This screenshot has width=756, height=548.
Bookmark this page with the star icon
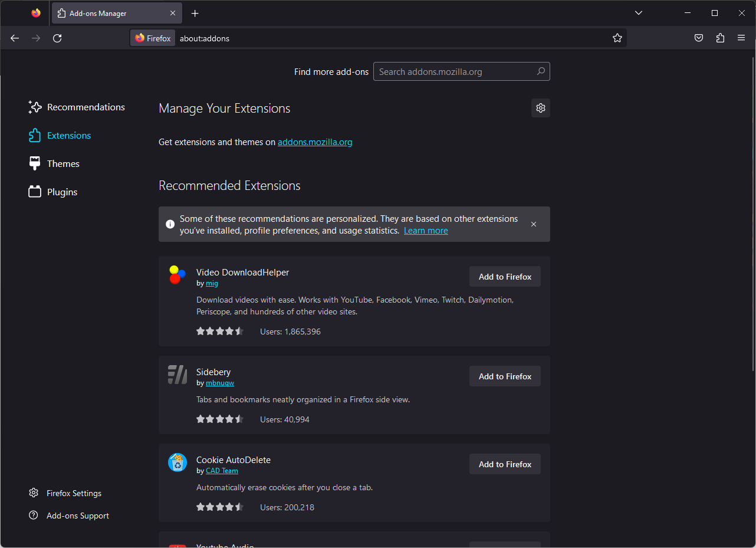[617, 38]
